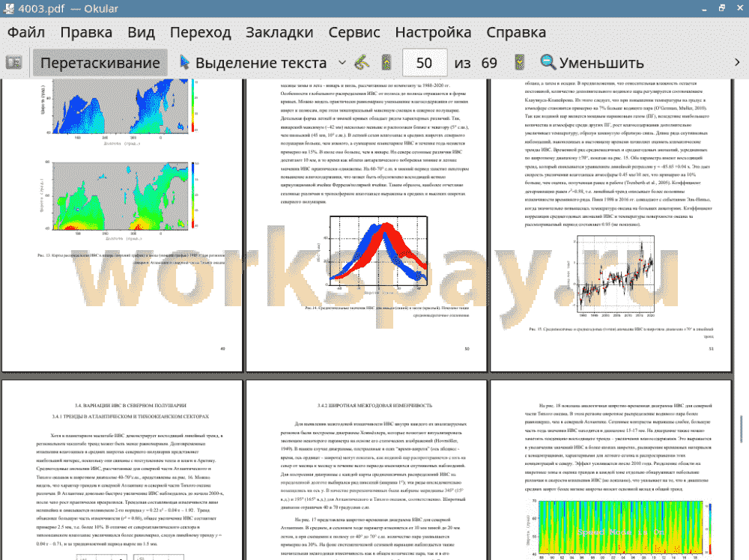Click the page number field showing 50
The width and height of the screenshot is (749, 560).
coord(425,63)
